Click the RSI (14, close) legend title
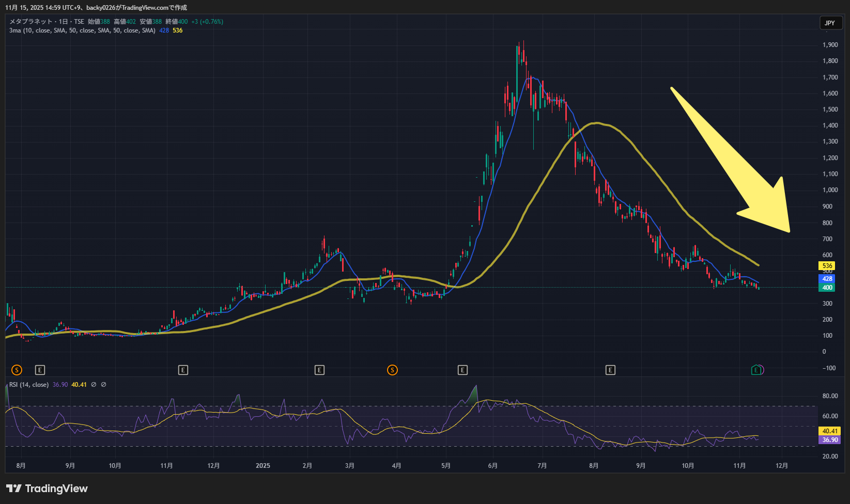This screenshot has width=850, height=504. point(29,385)
